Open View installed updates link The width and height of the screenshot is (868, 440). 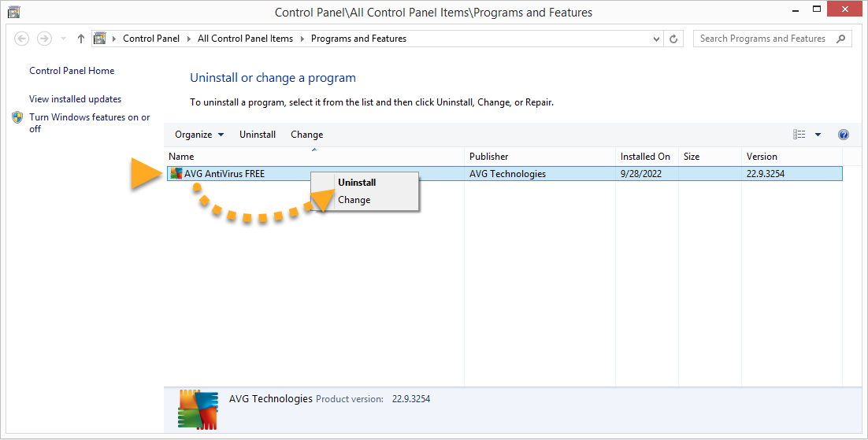tap(75, 99)
